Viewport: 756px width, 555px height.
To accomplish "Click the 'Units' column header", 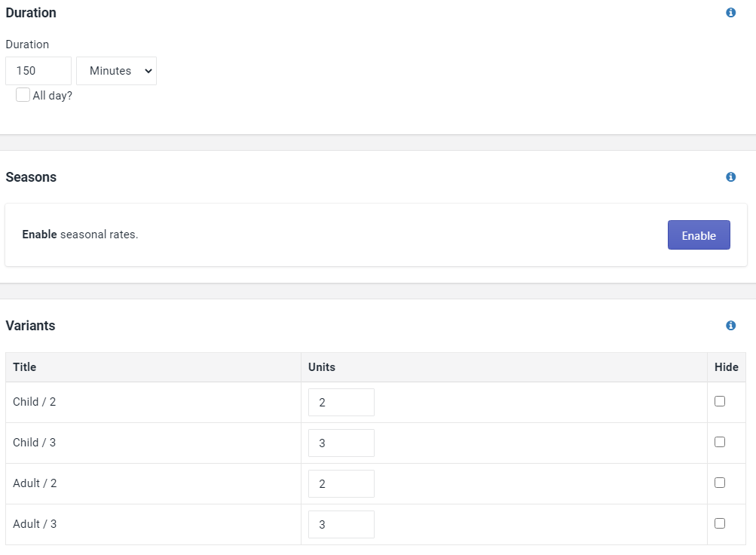I will click(x=322, y=367).
